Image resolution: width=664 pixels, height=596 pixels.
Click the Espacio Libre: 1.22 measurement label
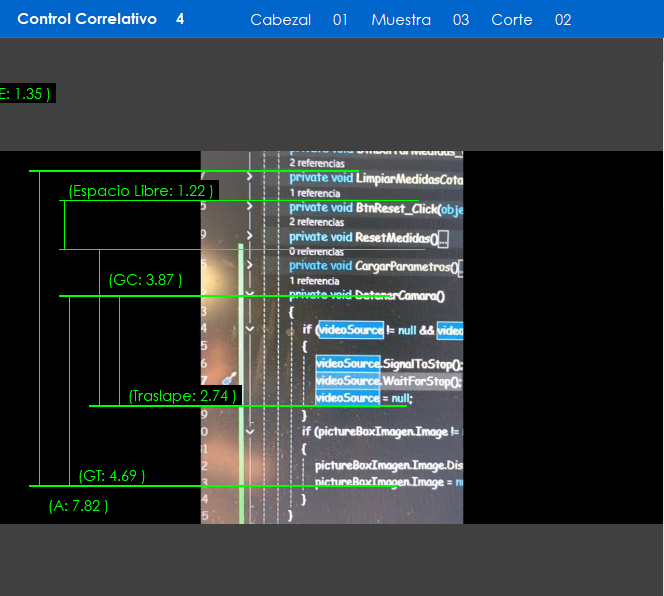142,191
